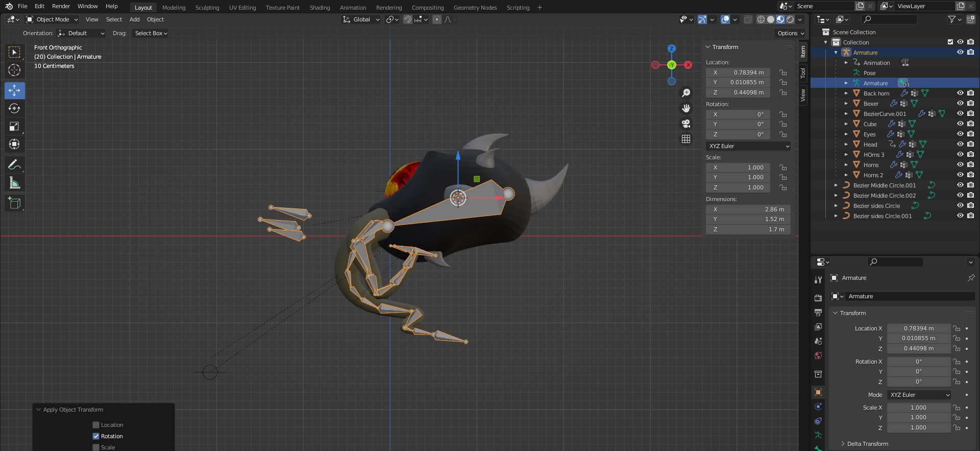Enable the Scale checkbox in Apply Object Transform
Image resolution: width=980 pixels, height=451 pixels.
(x=95, y=447)
